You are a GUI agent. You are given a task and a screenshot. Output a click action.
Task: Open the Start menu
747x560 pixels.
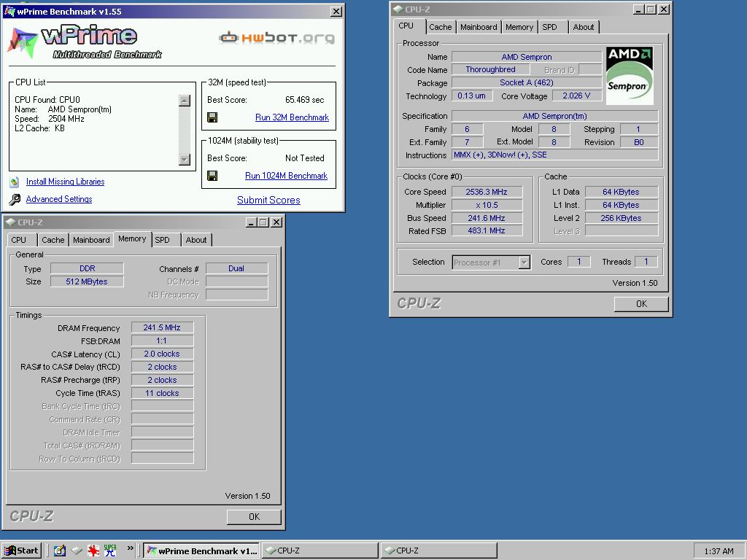pos(21,551)
